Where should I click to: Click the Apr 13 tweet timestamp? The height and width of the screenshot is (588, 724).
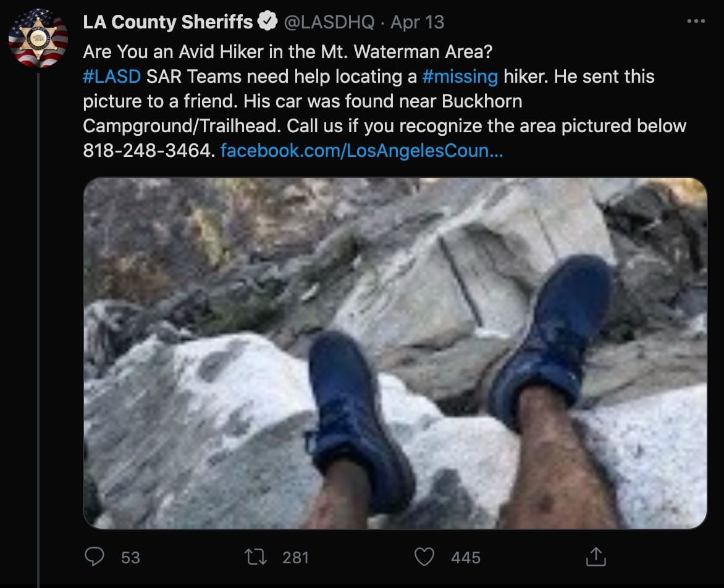pyautogui.click(x=418, y=22)
